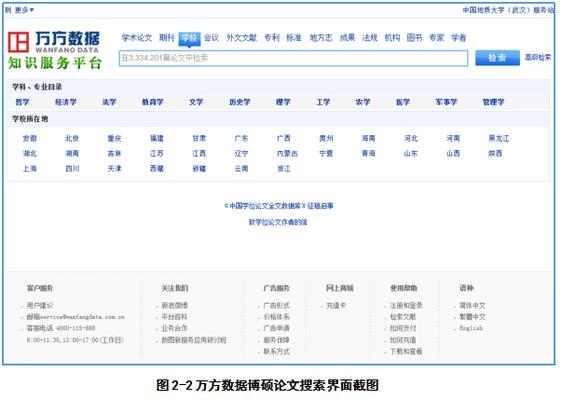Choose 湖北 under school location
Image resolution: width=562 pixels, height=400 pixels.
(x=30, y=153)
